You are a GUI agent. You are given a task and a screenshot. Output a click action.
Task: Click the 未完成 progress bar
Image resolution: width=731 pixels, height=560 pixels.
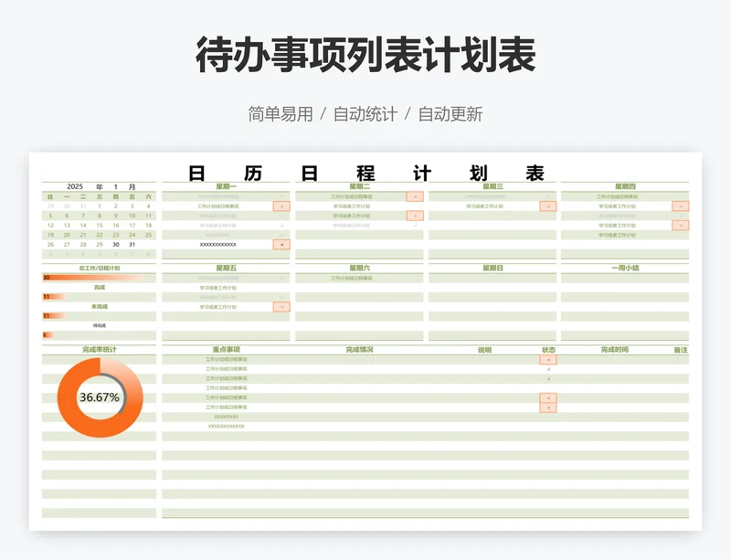tap(54, 316)
